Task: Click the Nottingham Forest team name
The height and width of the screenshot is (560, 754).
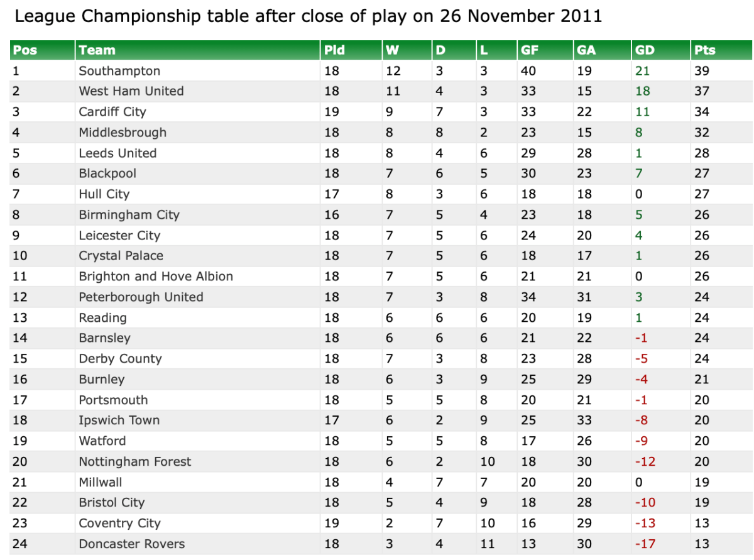Action: (135, 462)
